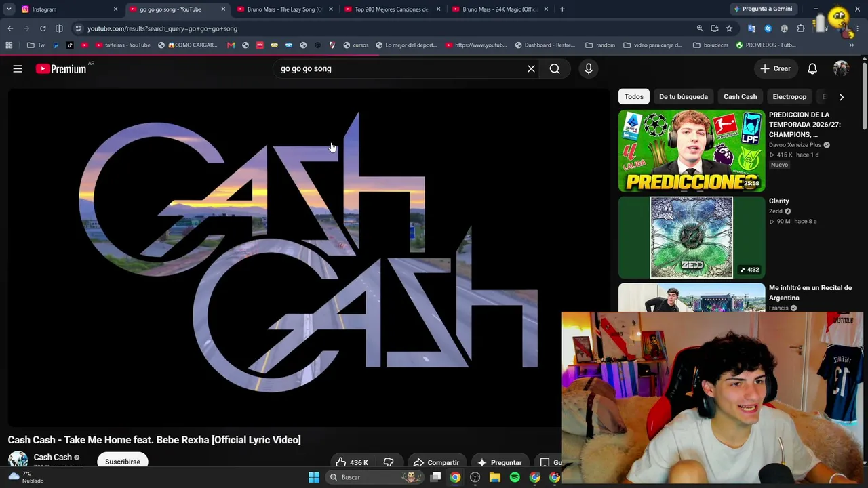The image size is (868, 488).
Task: Open the taffeiras - YouTube bookmark
Action: pyautogui.click(x=123, y=45)
